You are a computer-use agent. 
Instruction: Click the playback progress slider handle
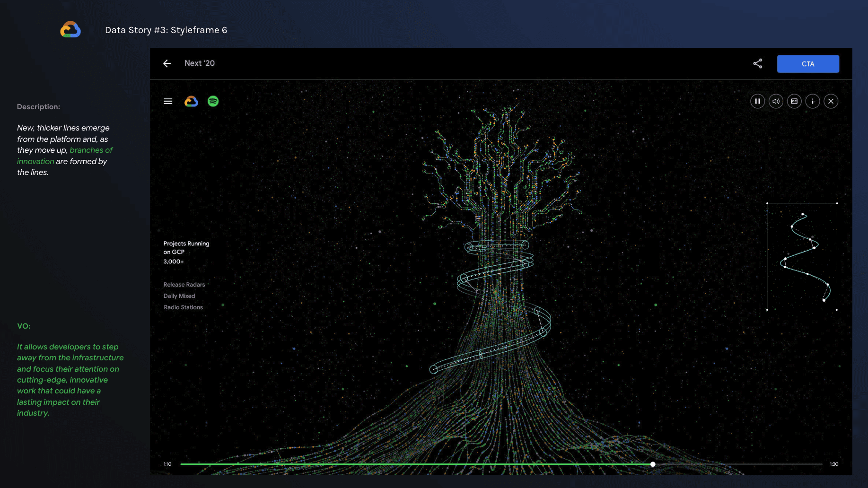pyautogui.click(x=653, y=464)
